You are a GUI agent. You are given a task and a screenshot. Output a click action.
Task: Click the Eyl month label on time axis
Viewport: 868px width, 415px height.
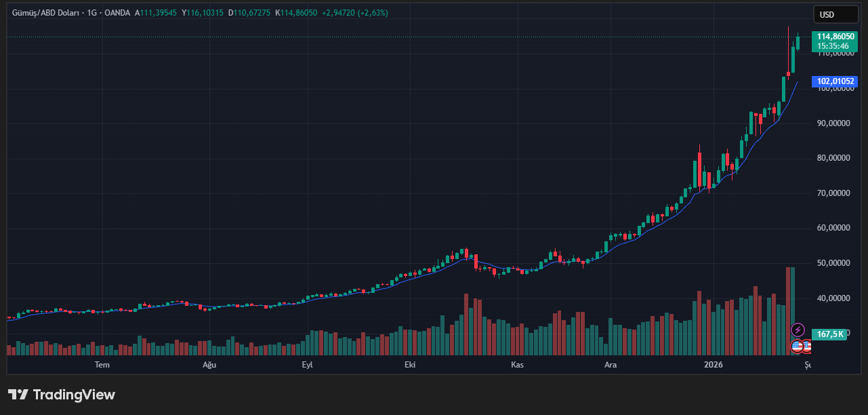307,365
